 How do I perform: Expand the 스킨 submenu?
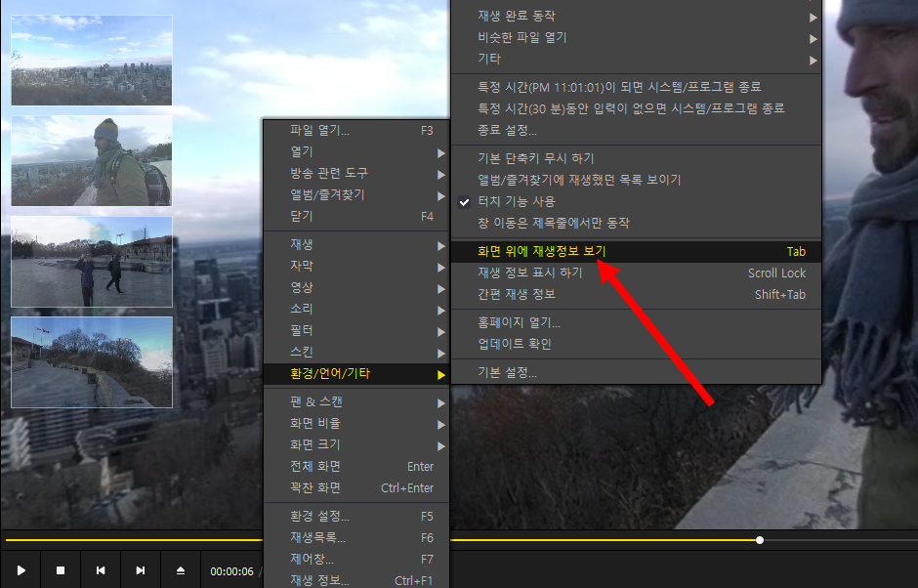point(356,353)
